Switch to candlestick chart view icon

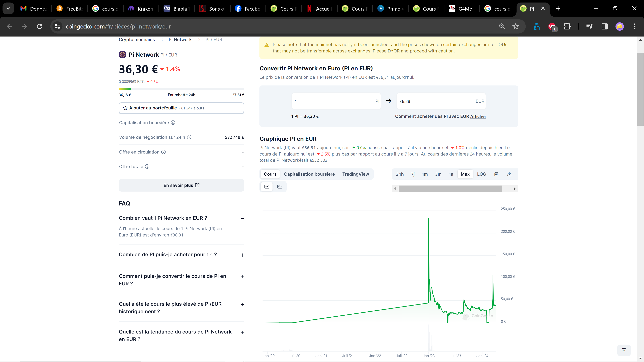[x=280, y=187]
